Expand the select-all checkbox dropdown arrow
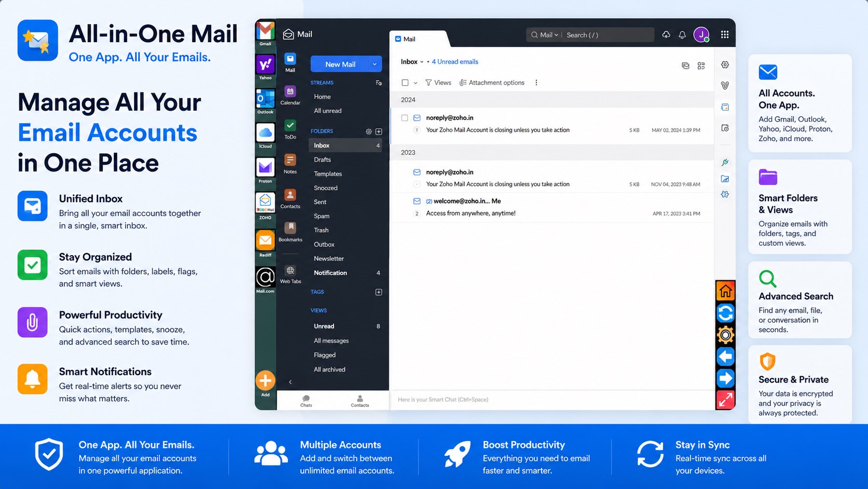This screenshot has width=868, height=489. pos(415,83)
